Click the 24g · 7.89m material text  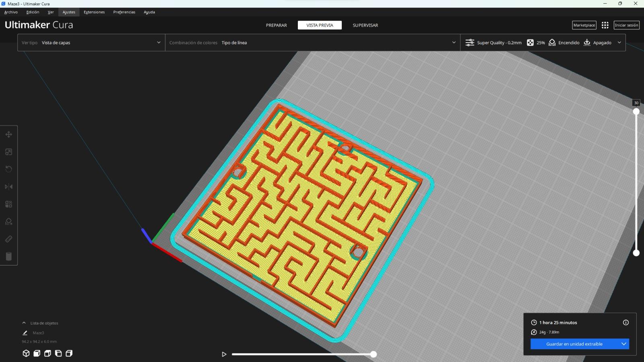[x=549, y=332]
